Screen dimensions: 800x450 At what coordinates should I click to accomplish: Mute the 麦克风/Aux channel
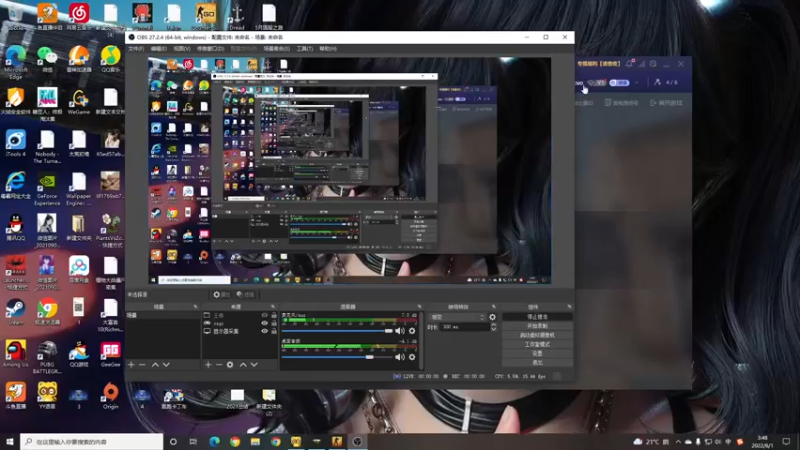pyautogui.click(x=399, y=331)
